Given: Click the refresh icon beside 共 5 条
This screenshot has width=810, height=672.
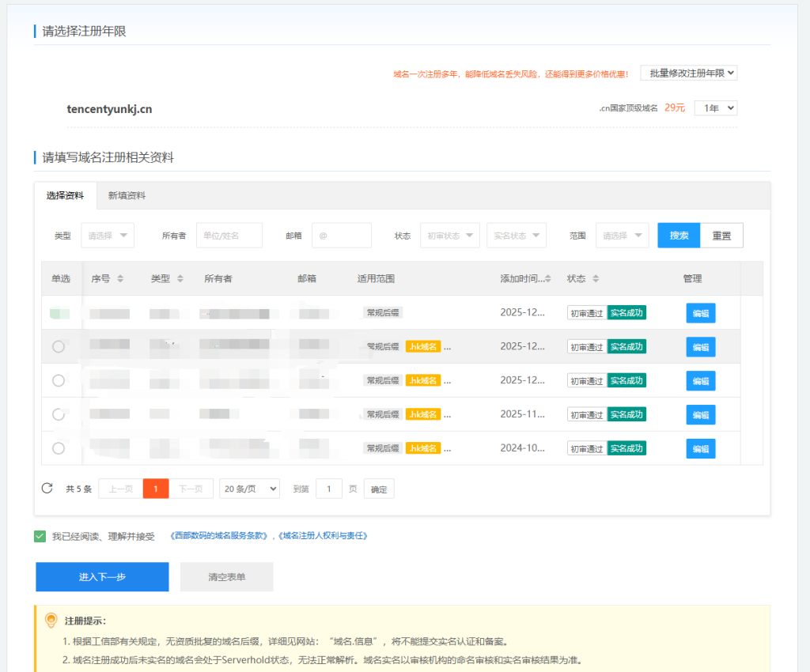Looking at the screenshot, I should coord(47,489).
